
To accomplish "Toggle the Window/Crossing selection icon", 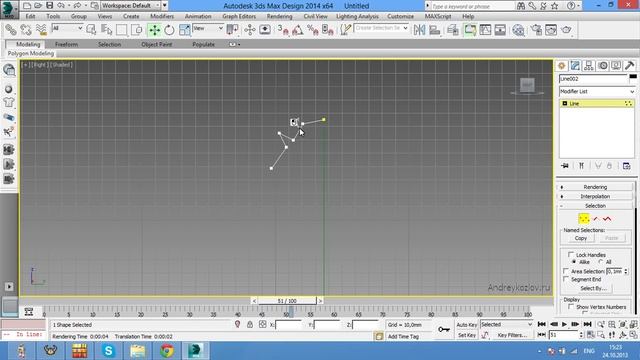I will pos(137,30).
